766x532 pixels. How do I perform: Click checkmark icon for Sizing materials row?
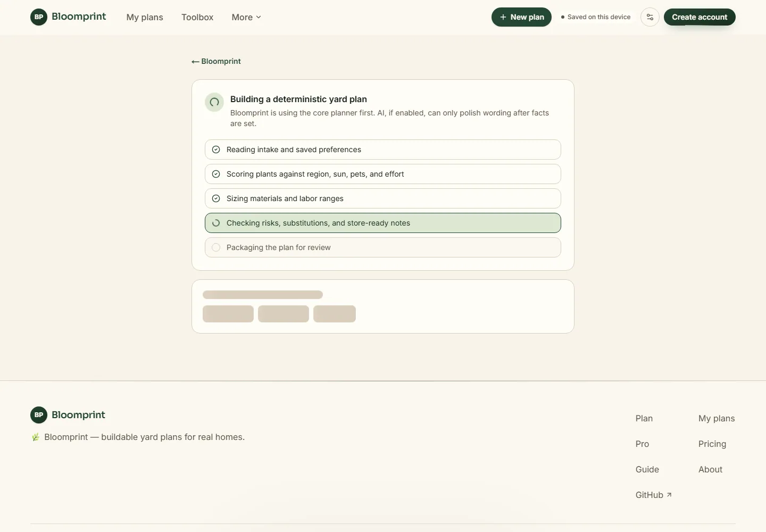[216, 198]
